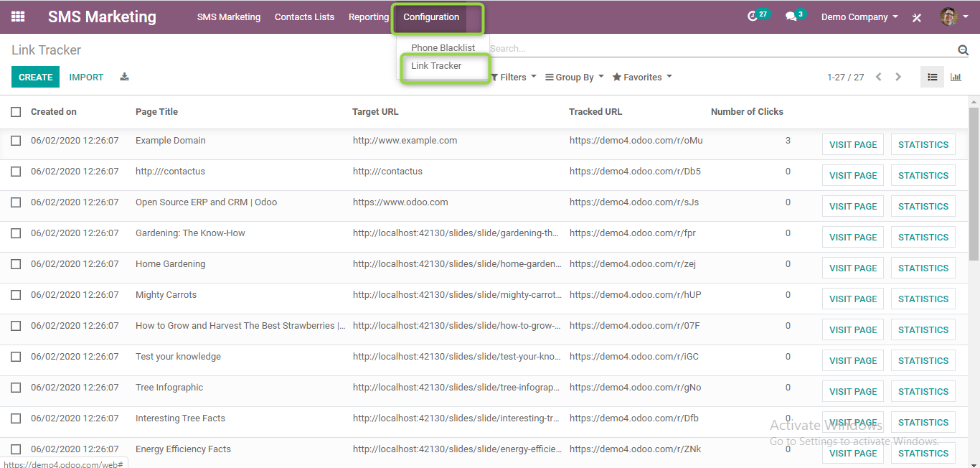Click VISIT PAGE for Open Source ERP row
Viewport: 980px width, 468px height.
point(853,206)
